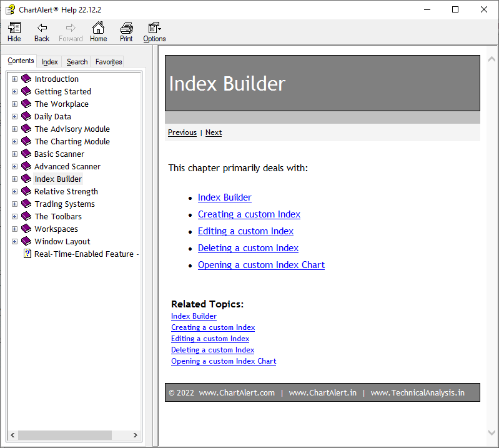Open the Options toolbar menu
The height and width of the screenshot is (448, 499).
154,28
